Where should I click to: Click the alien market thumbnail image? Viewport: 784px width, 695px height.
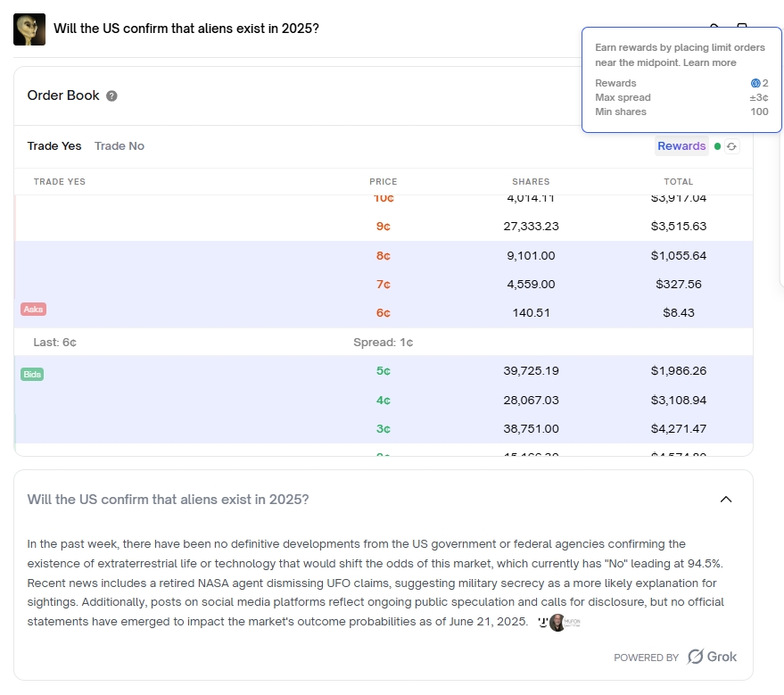[29, 29]
